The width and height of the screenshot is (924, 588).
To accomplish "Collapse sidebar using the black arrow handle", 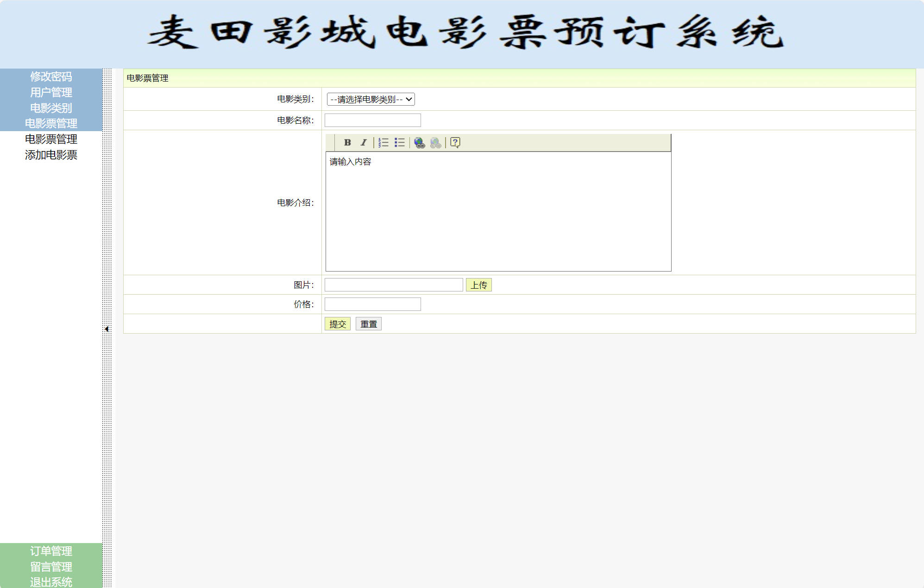I will 107,329.
